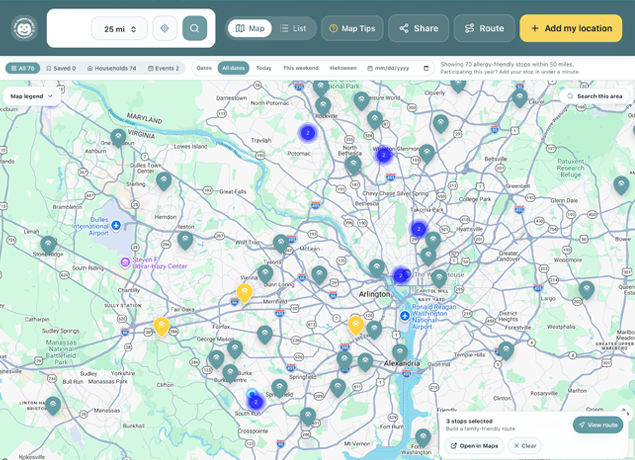Viewport: 635px width, 460px height.
Task: Click the cluster marker near Potomac
Action: (308, 133)
